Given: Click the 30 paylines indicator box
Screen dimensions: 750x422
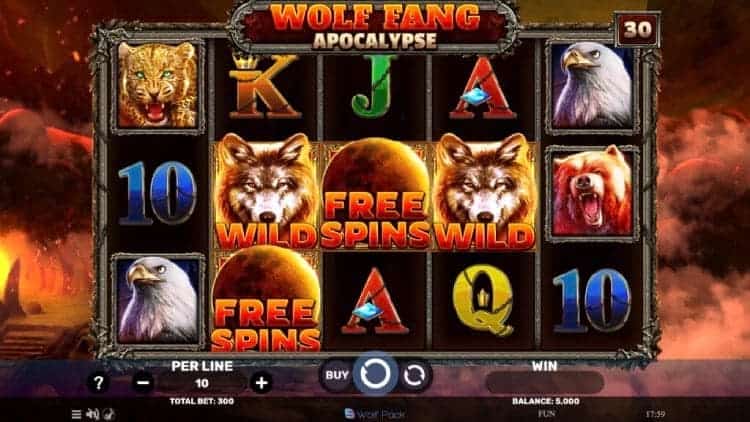Looking at the screenshot, I should click(x=637, y=29).
